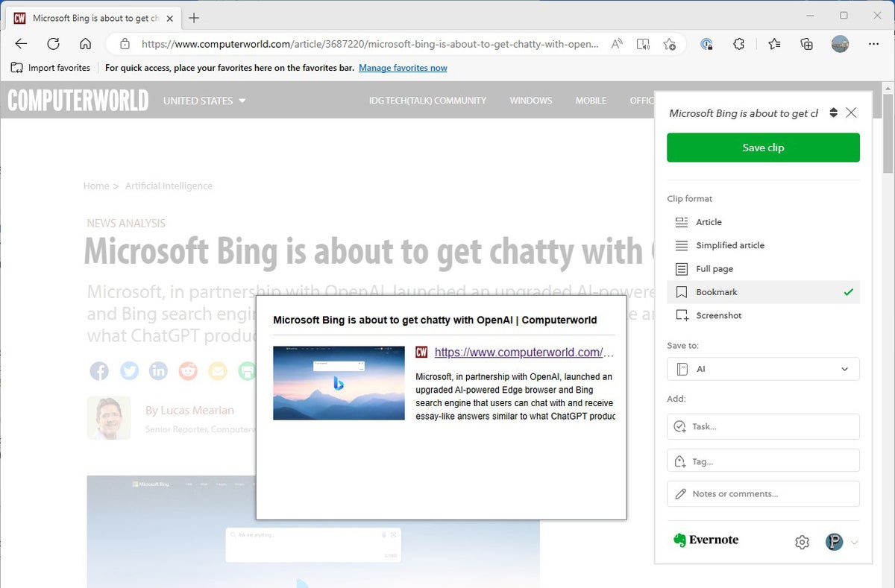Share article on Reddit icon
The height and width of the screenshot is (588, 895).
click(x=188, y=370)
